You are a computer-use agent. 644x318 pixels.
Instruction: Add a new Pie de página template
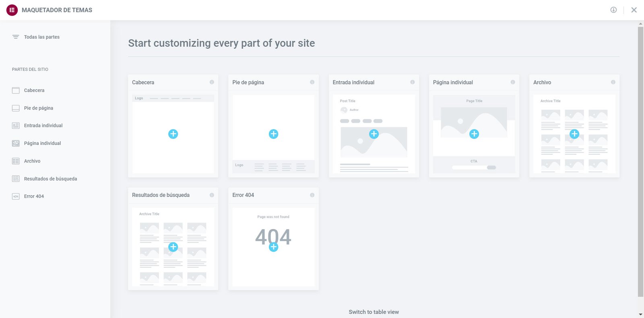(x=273, y=134)
